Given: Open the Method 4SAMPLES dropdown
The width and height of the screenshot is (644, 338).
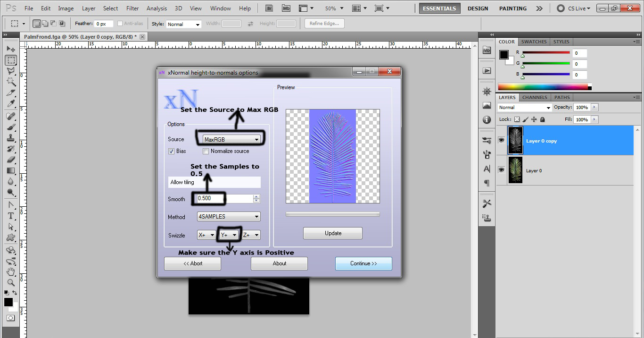Looking at the screenshot, I should (x=229, y=217).
